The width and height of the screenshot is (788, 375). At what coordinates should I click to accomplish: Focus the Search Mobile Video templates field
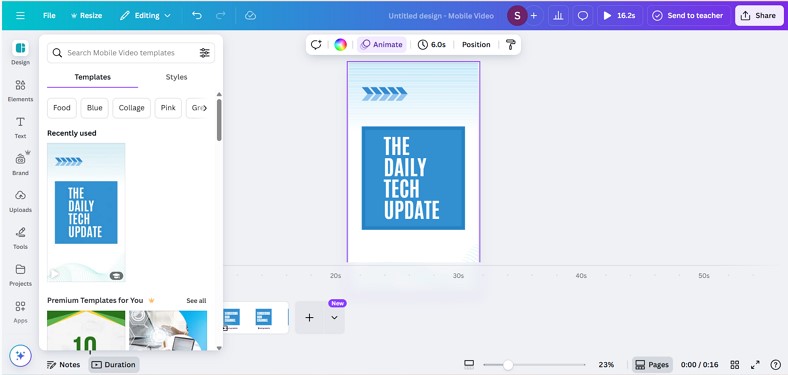(131, 53)
